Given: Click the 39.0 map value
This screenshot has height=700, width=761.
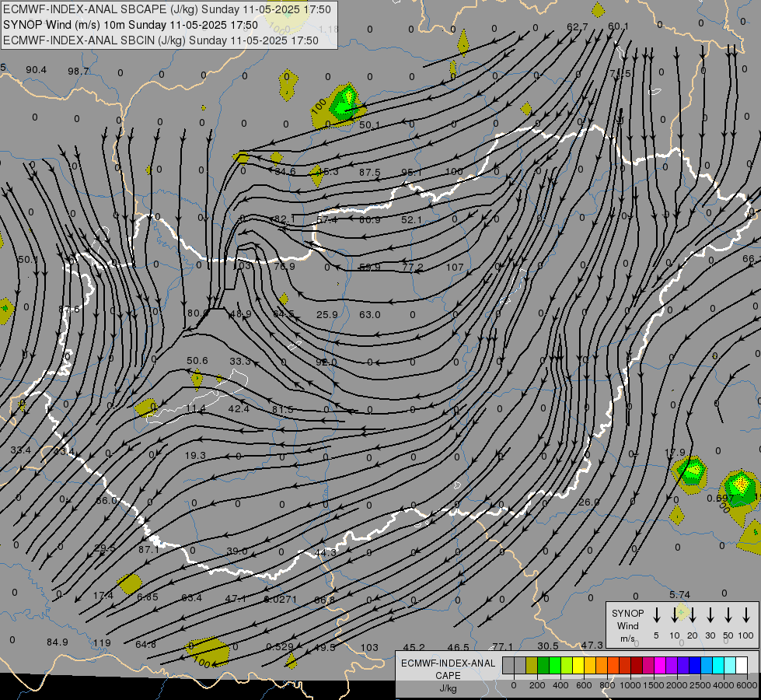Looking at the screenshot, I should coord(237,551).
